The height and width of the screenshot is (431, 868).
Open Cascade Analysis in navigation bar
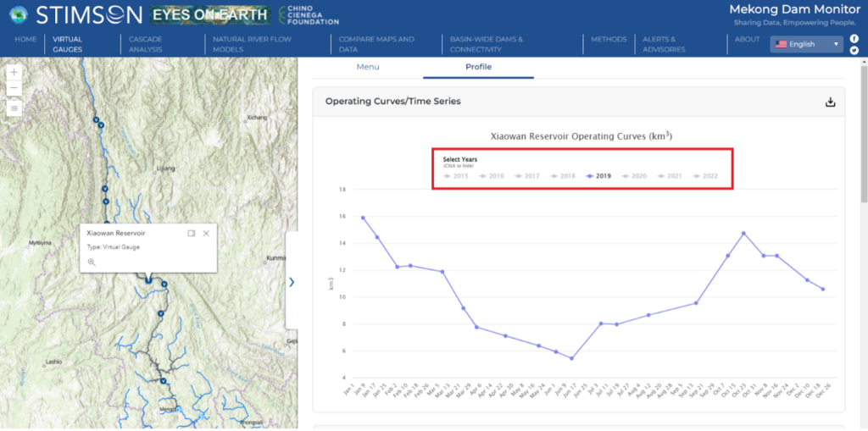tap(146, 44)
